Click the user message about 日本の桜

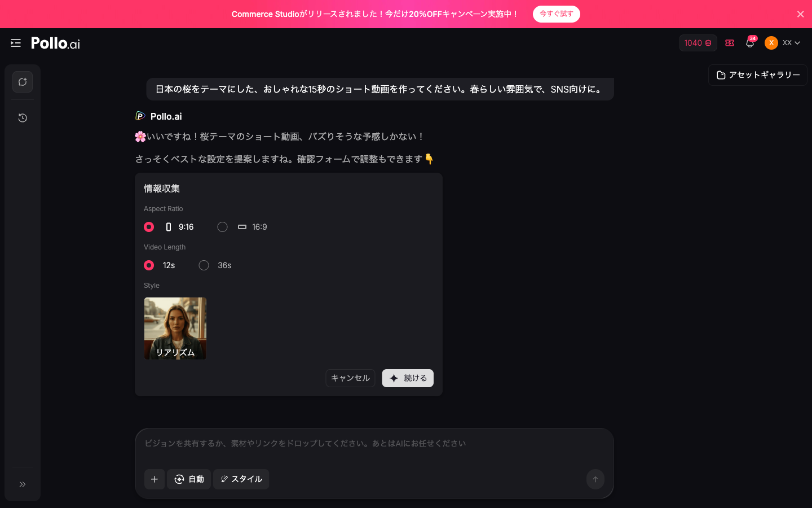point(380,89)
